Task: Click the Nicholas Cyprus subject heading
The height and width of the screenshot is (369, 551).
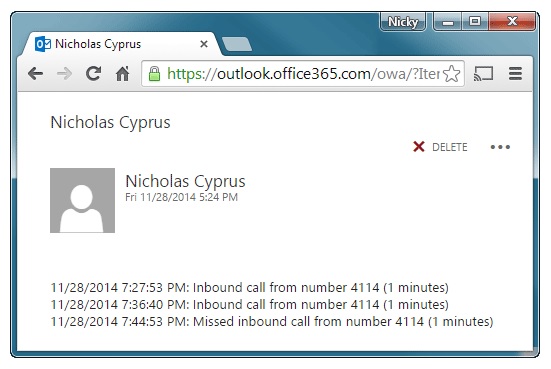Action: [x=110, y=123]
